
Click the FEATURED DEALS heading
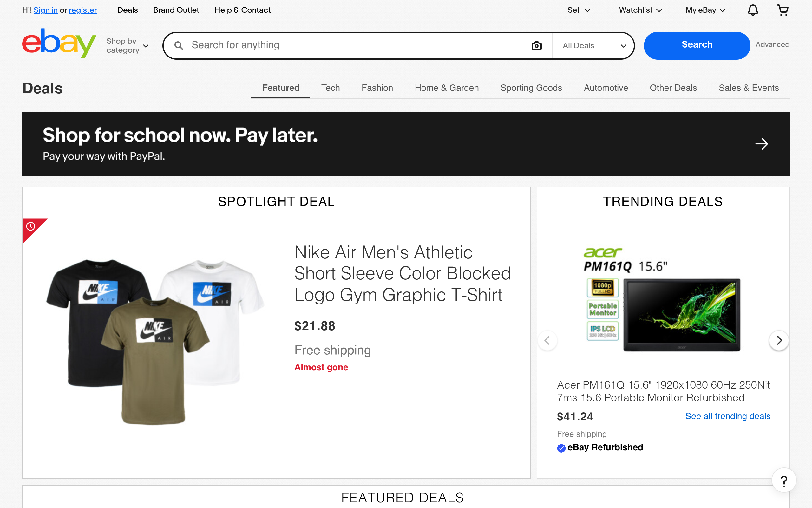point(403,498)
